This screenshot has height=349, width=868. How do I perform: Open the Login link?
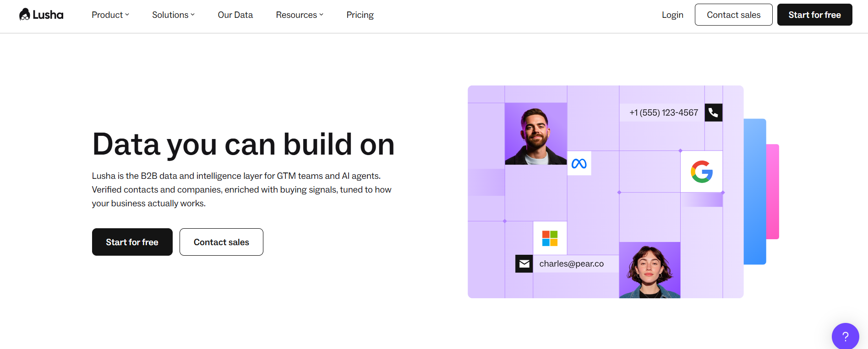click(672, 15)
